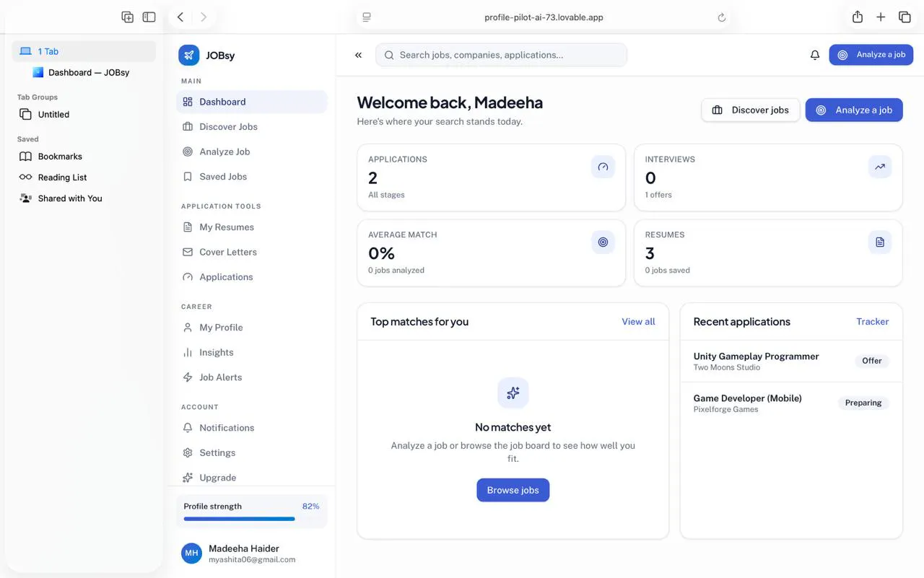
Task: Click the Safari new tab plus icon
Action: pos(881,17)
